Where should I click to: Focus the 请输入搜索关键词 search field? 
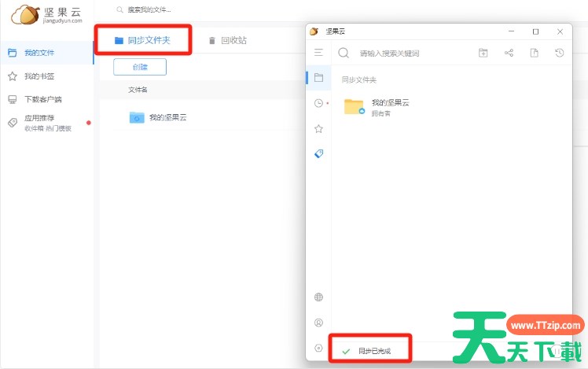389,54
